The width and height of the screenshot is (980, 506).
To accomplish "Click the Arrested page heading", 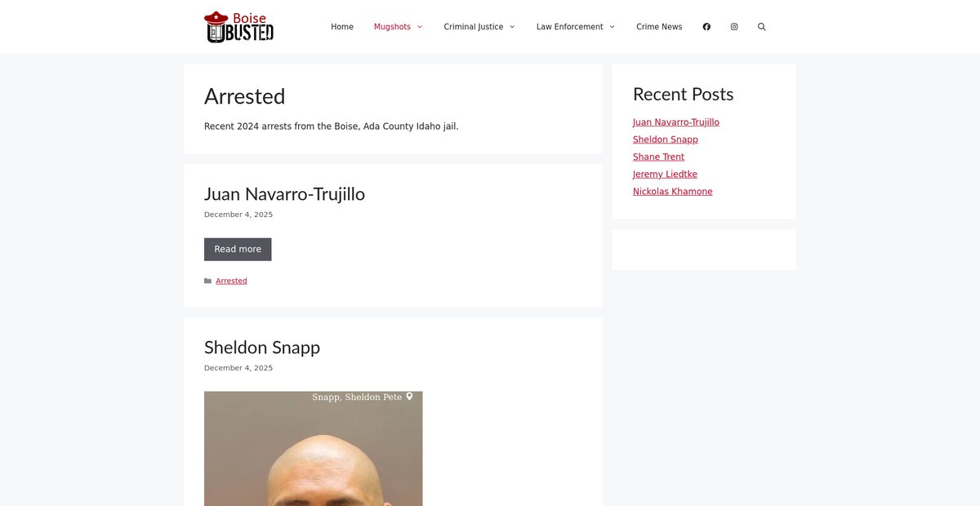I will 245,96.
